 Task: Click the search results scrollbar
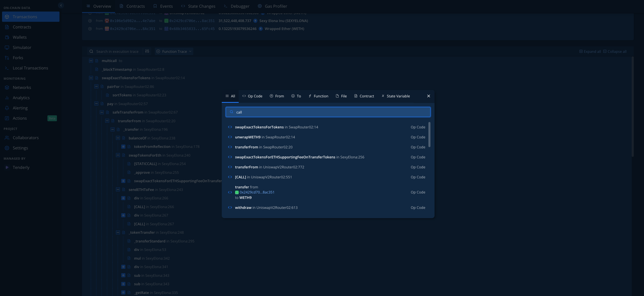pyautogui.click(x=429, y=135)
